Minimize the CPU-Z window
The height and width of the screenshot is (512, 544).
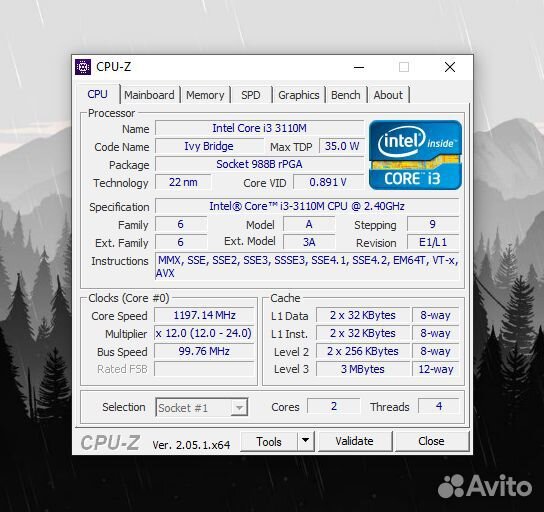coord(359,67)
